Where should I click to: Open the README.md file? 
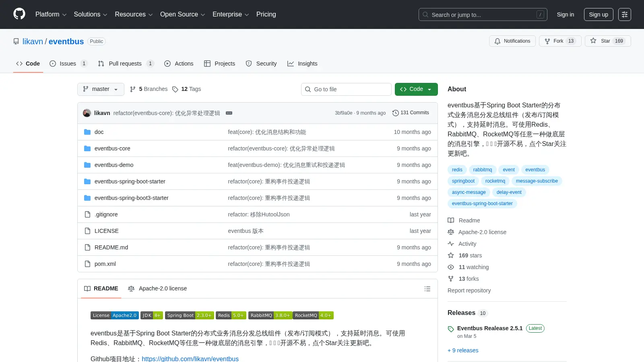[x=111, y=247]
